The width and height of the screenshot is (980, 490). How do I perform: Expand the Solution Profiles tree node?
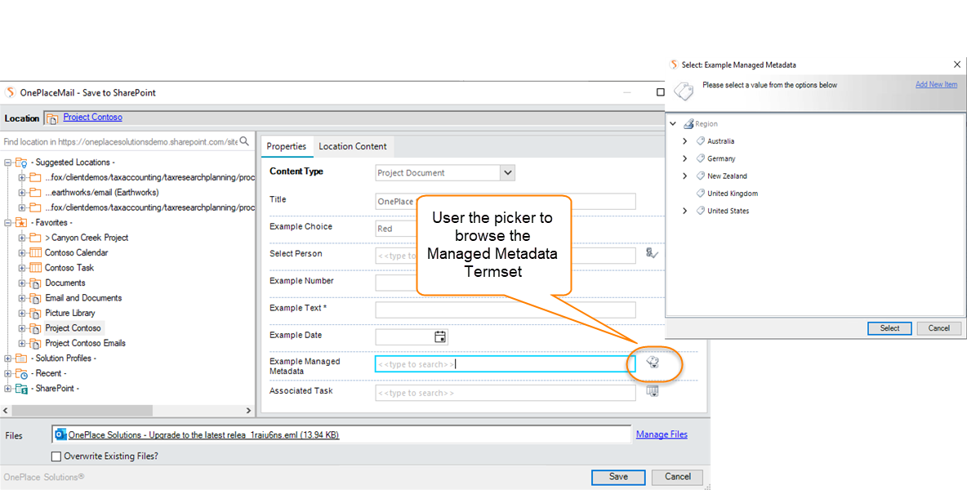8,359
